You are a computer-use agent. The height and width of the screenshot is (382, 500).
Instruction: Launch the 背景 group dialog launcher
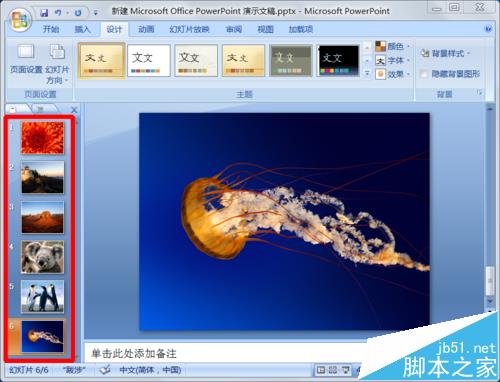pos(480,93)
